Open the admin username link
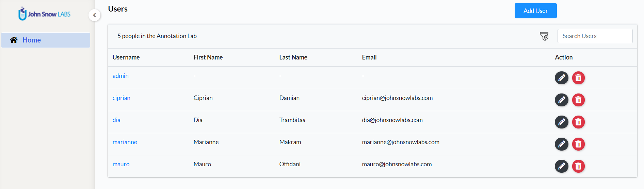Image resolution: width=644 pixels, height=189 pixels. point(120,76)
